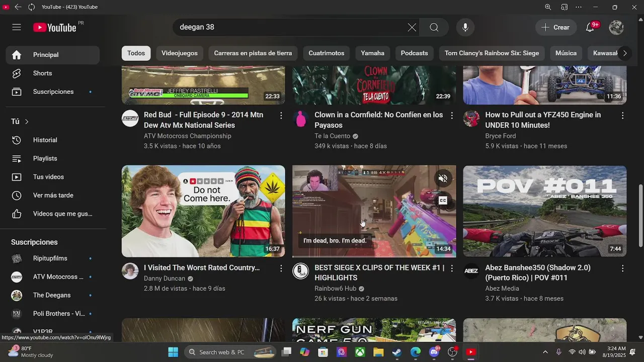This screenshot has height=362, width=644.
Task: Open Rainbow6 Hub channel avatar
Action: 301,271
